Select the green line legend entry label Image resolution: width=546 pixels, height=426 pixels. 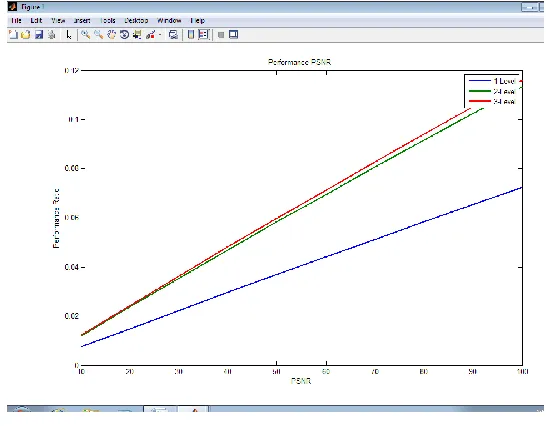click(x=504, y=91)
